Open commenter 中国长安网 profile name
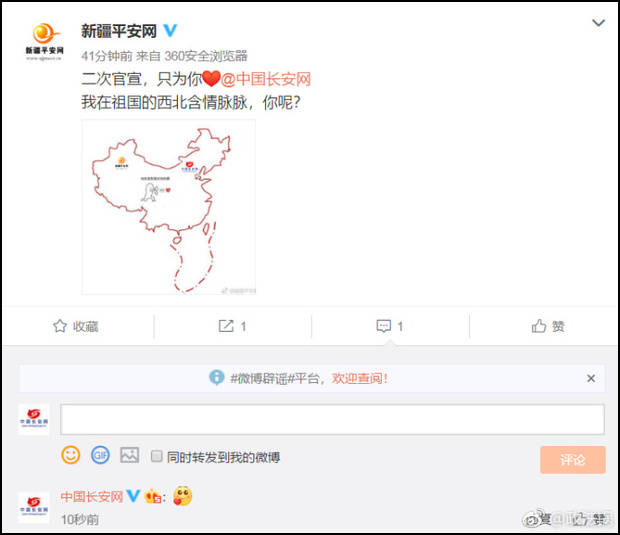The image size is (620, 535). tap(92, 496)
